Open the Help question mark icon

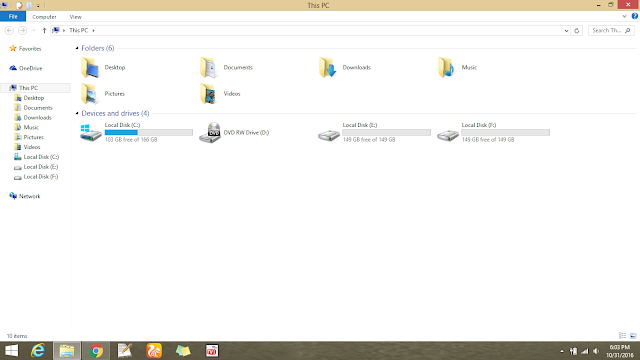pyautogui.click(x=635, y=16)
